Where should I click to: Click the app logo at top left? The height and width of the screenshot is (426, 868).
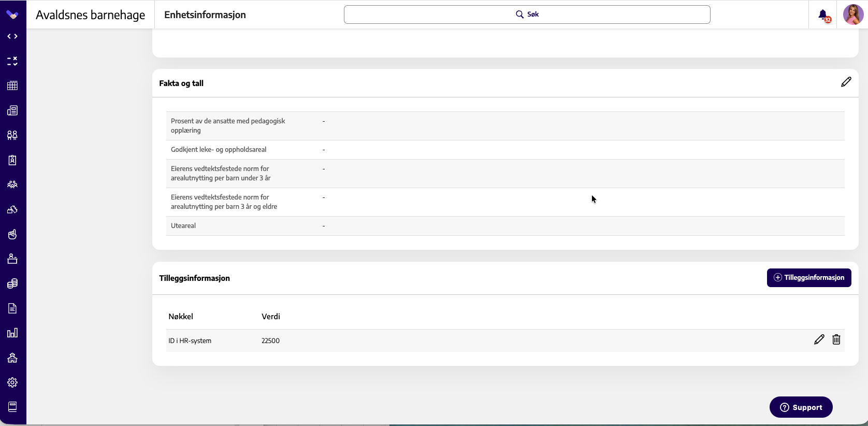[x=12, y=15]
